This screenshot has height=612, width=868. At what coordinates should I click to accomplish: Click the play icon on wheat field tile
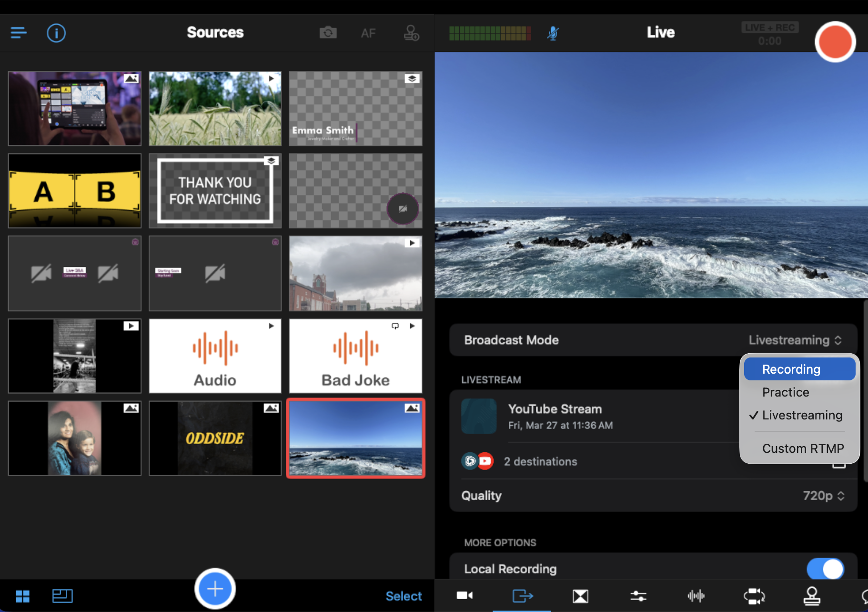271,79
